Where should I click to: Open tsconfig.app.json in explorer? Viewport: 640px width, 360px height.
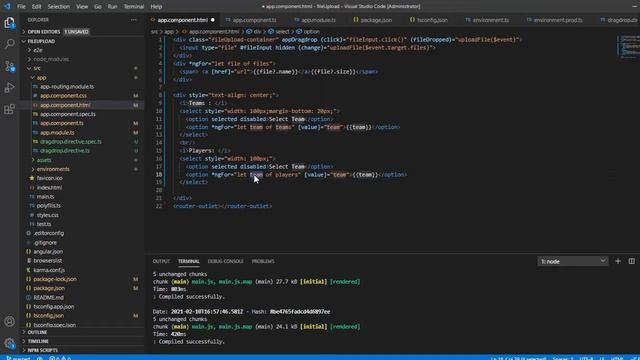[x=53, y=307]
